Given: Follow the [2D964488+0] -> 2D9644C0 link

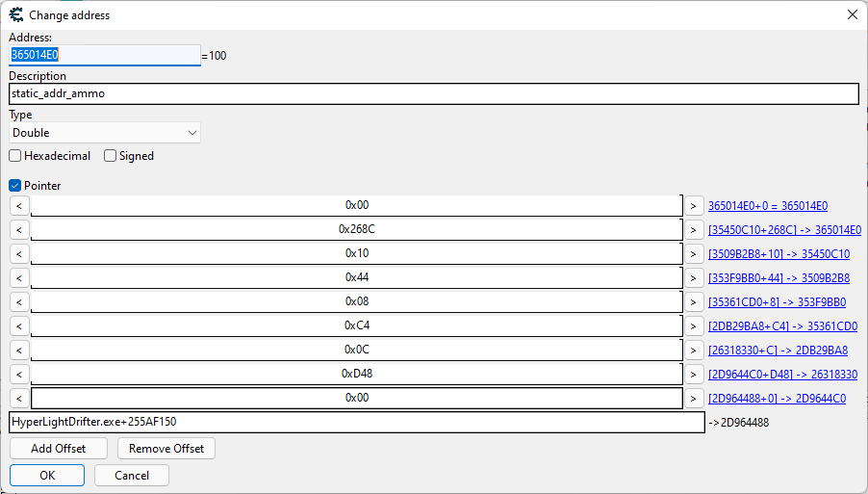Looking at the screenshot, I should (x=777, y=399).
